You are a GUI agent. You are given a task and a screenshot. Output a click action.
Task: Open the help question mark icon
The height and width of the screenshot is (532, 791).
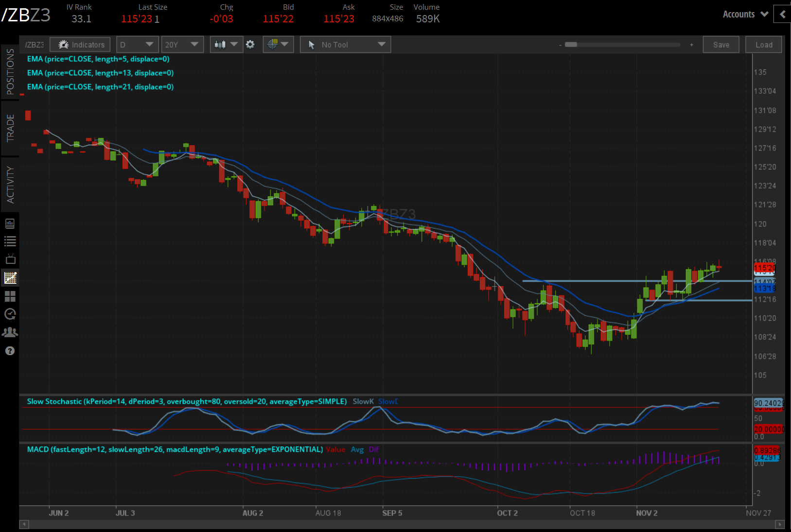click(10, 351)
